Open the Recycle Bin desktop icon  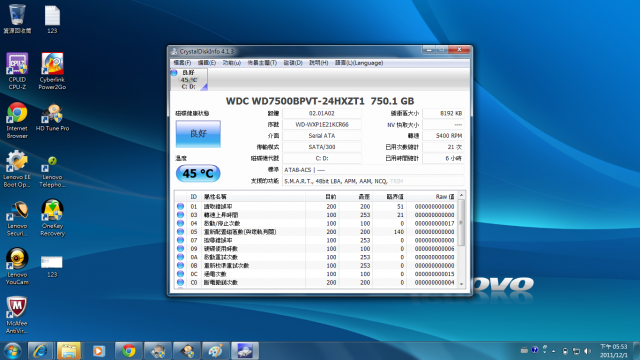pyautogui.click(x=17, y=19)
